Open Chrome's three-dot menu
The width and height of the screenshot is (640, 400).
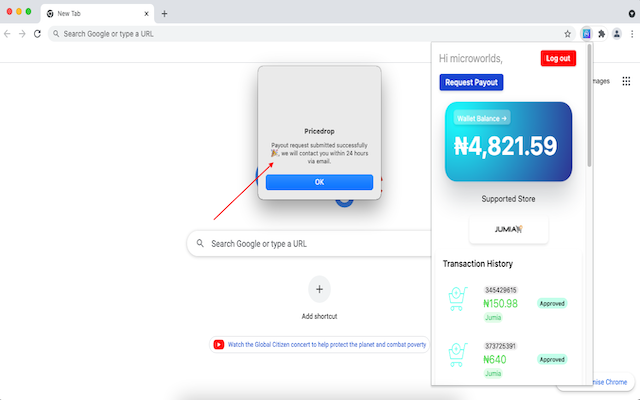pos(631,33)
